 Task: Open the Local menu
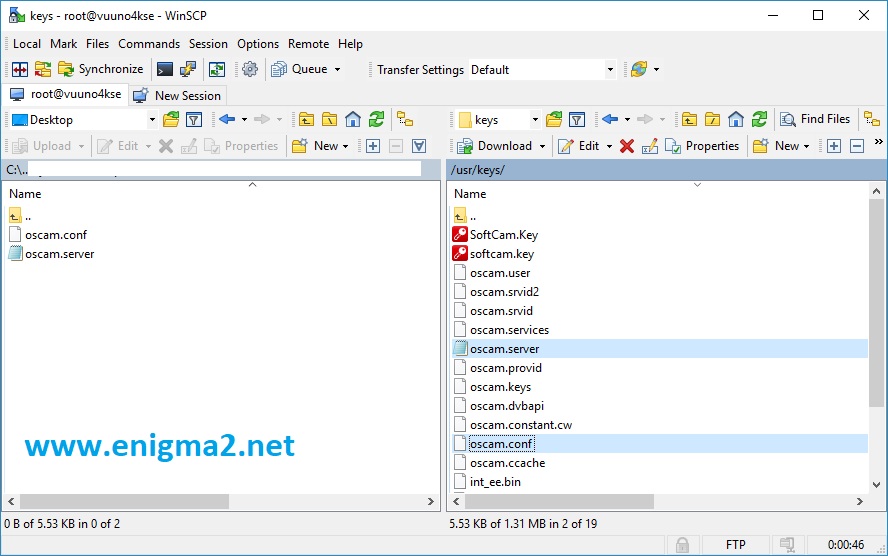click(x=27, y=44)
